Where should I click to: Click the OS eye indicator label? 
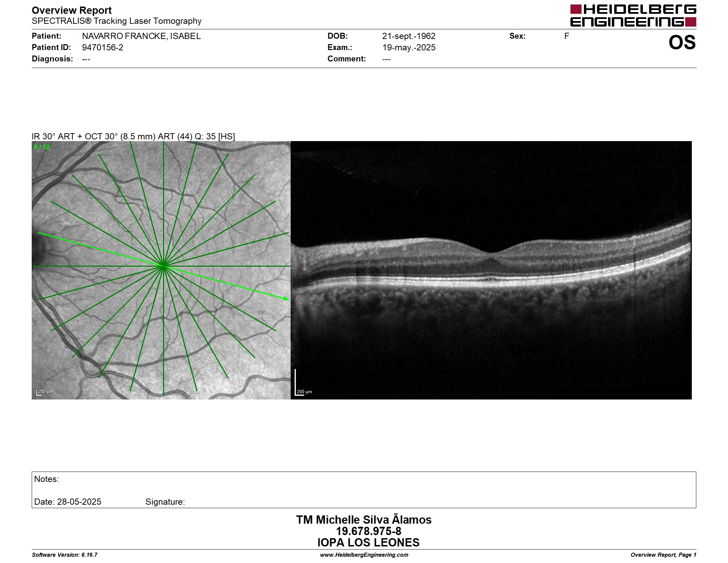682,42
